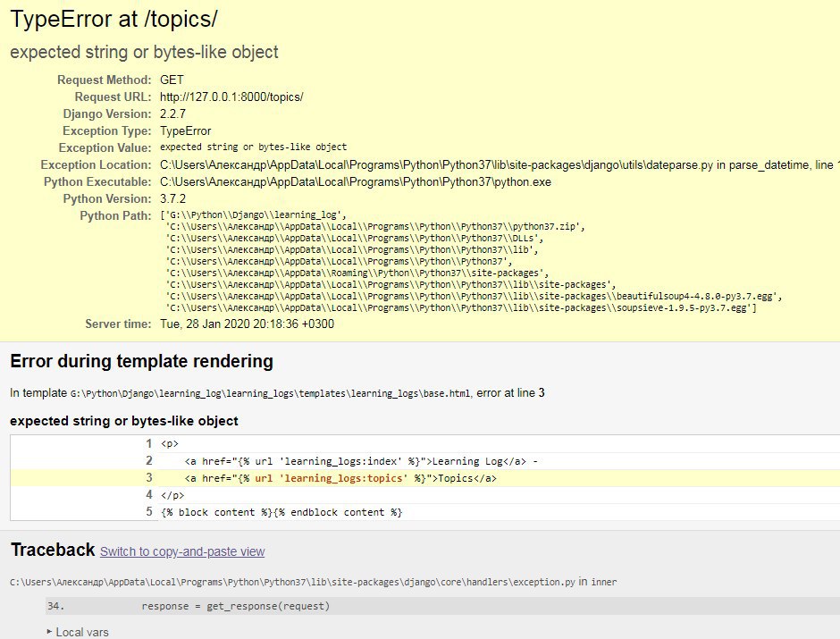The image size is (840, 639).
Task: Click monospace Exception Value text
Action: [254, 147]
